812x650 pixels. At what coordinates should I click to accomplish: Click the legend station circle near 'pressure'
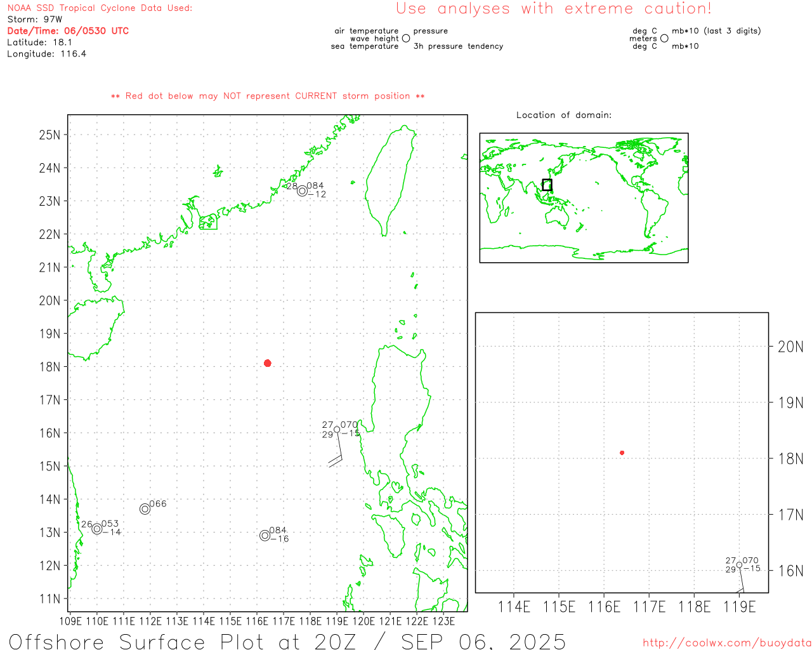coord(406,38)
